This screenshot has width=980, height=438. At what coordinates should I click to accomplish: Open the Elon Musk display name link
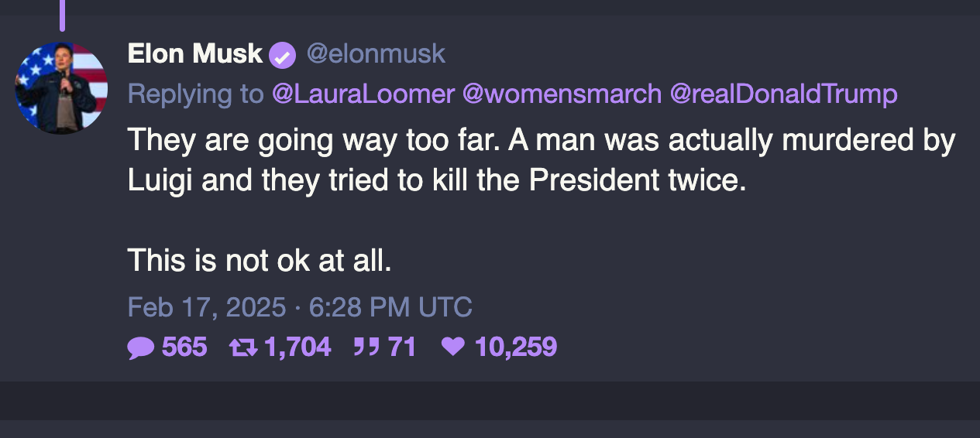point(194,54)
